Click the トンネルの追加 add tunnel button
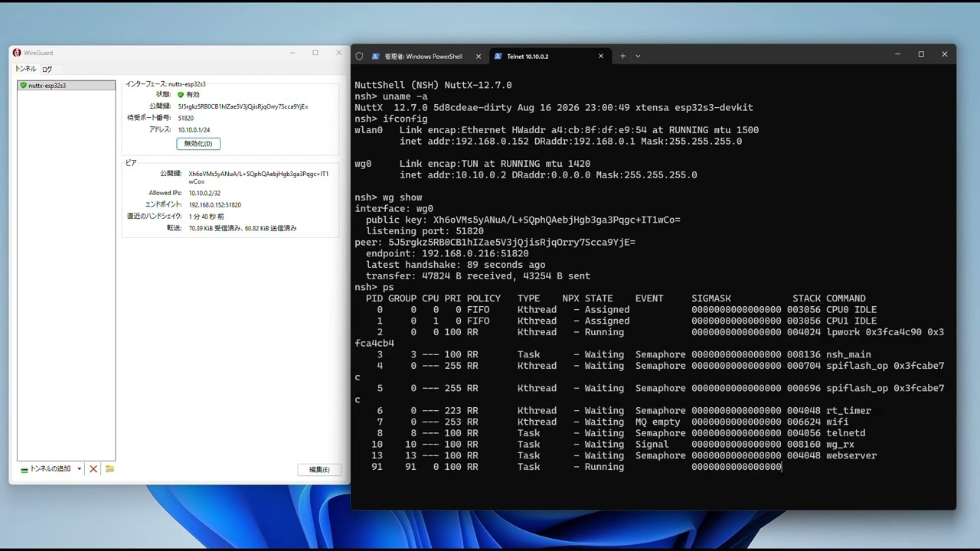The width and height of the screenshot is (980, 551). tap(45, 468)
